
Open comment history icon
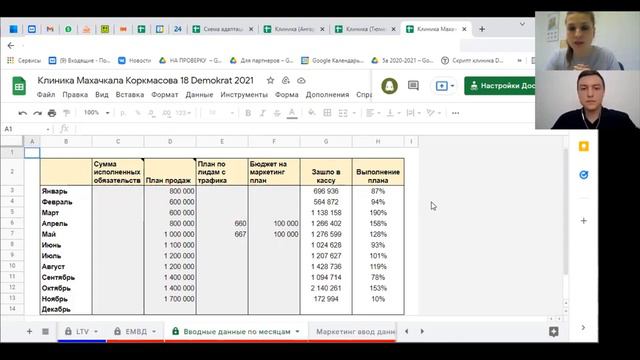pyautogui.click(x=413, y=86)
